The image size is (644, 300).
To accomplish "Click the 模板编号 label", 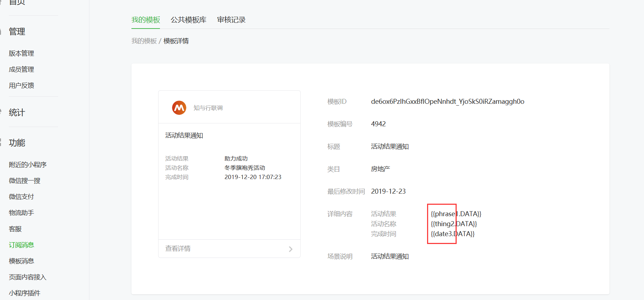I will point(340,124).
